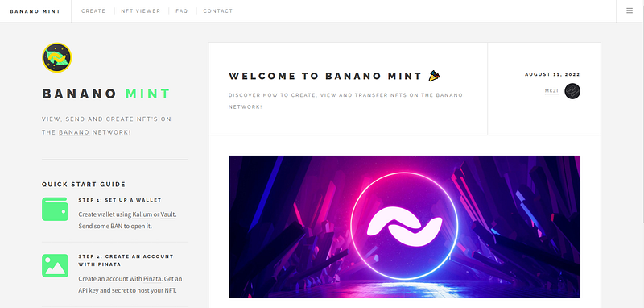Click the party popper emoji in title
The image size is (644, 308).
coord(434,76)
